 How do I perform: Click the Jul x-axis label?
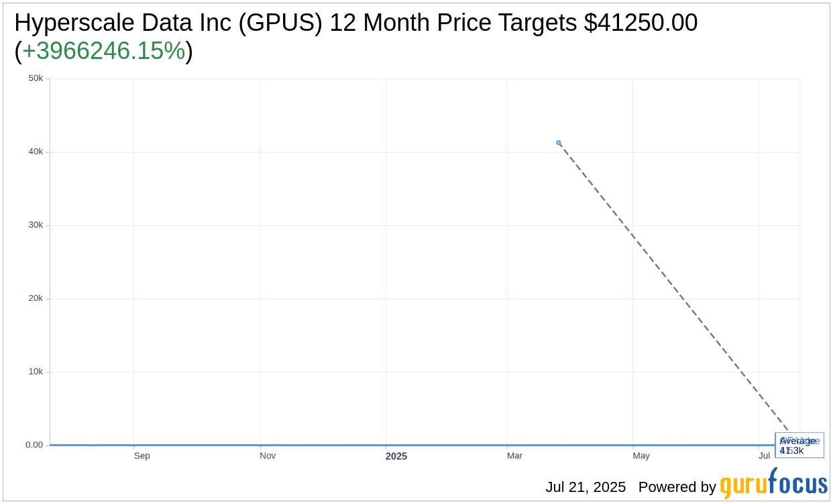(765, 456)
